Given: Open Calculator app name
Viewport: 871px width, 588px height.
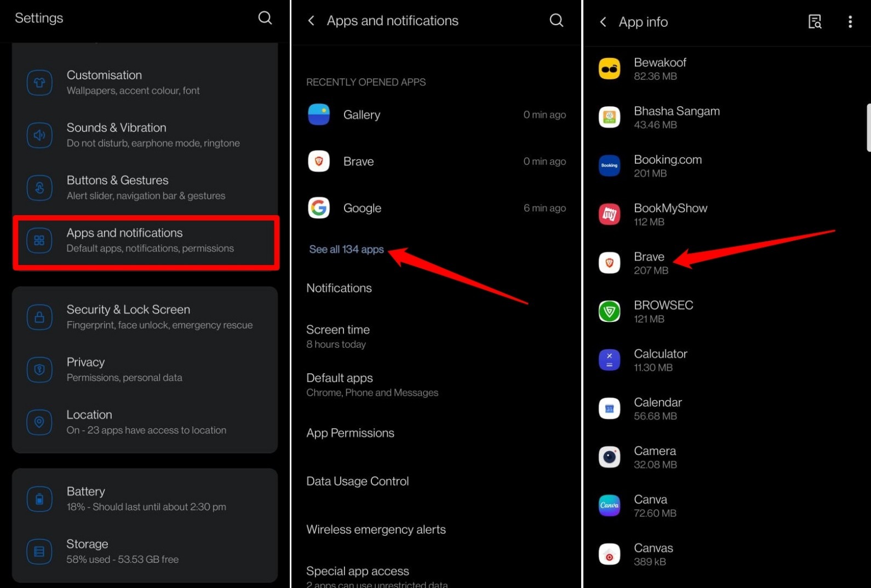Looking at the screenshot, I should pos(660,354).
